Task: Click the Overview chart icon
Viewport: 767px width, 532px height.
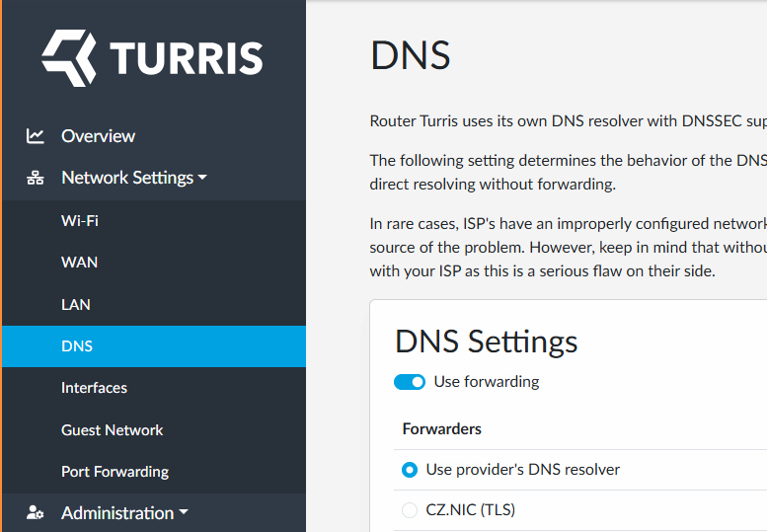Action: (x=35, y=136)
